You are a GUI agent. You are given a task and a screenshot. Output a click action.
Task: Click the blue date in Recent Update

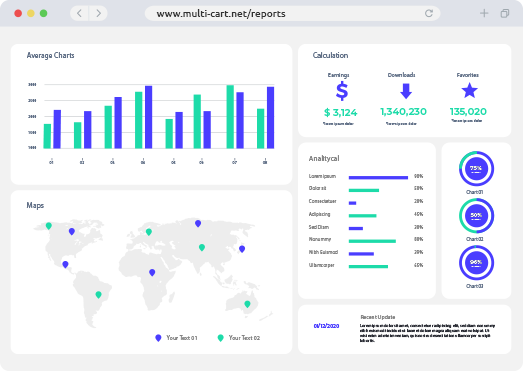click(326, 326)
